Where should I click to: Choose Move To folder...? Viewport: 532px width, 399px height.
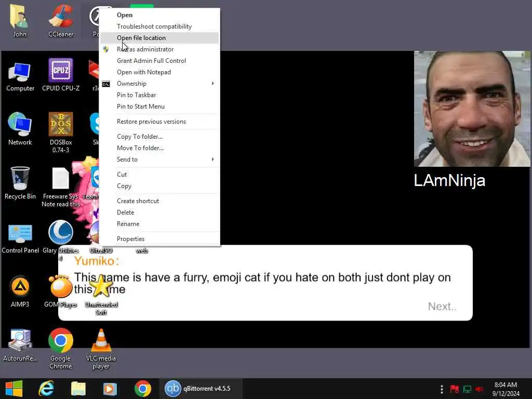point(159,148)
